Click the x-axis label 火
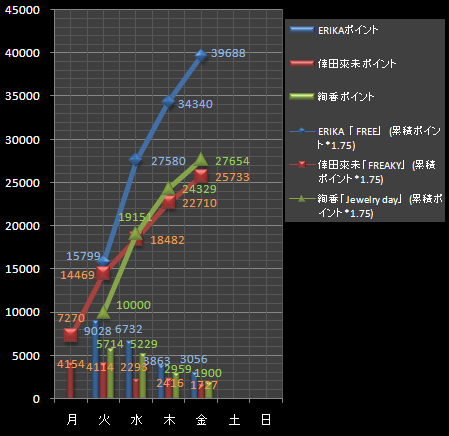Image resolution: width=449 pixels, height=436 pixels. tap(104, 419)
